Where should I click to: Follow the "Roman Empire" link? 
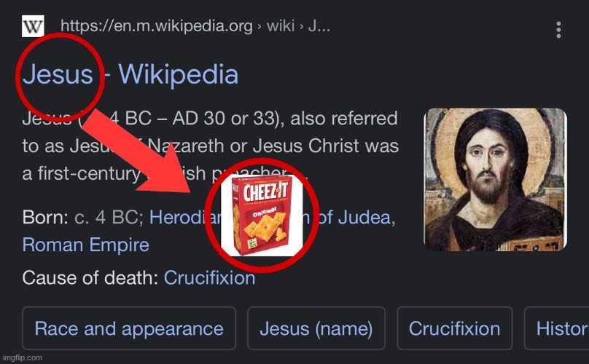coord(85,245)
